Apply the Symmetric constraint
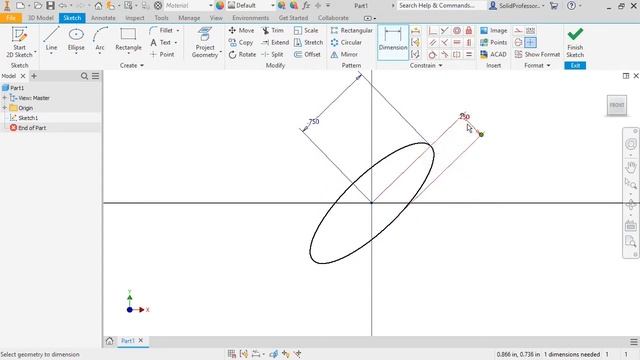 point(457,54)
